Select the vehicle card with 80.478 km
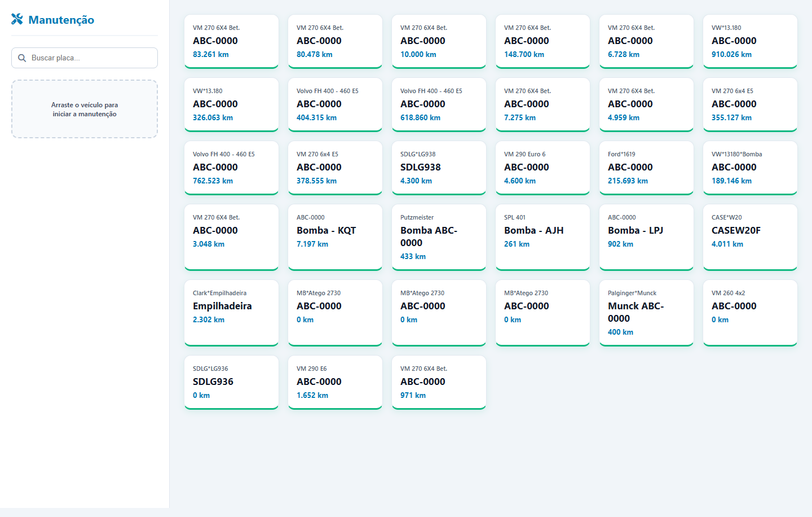This screenshot has width=812, height=517. [335, 42]
